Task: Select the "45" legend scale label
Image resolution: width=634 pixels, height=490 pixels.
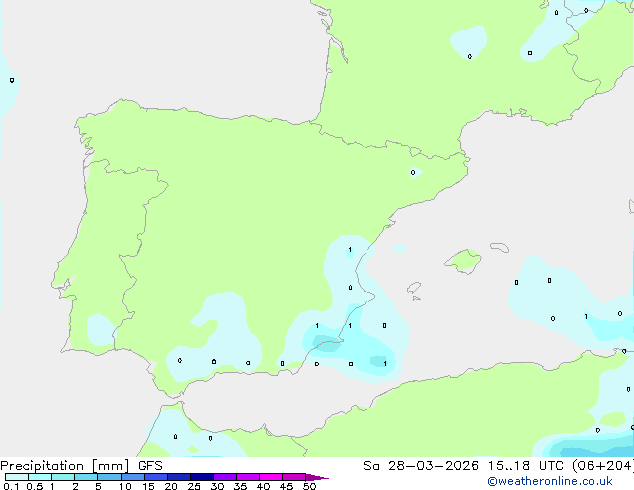Action: (x=286, y=486)
